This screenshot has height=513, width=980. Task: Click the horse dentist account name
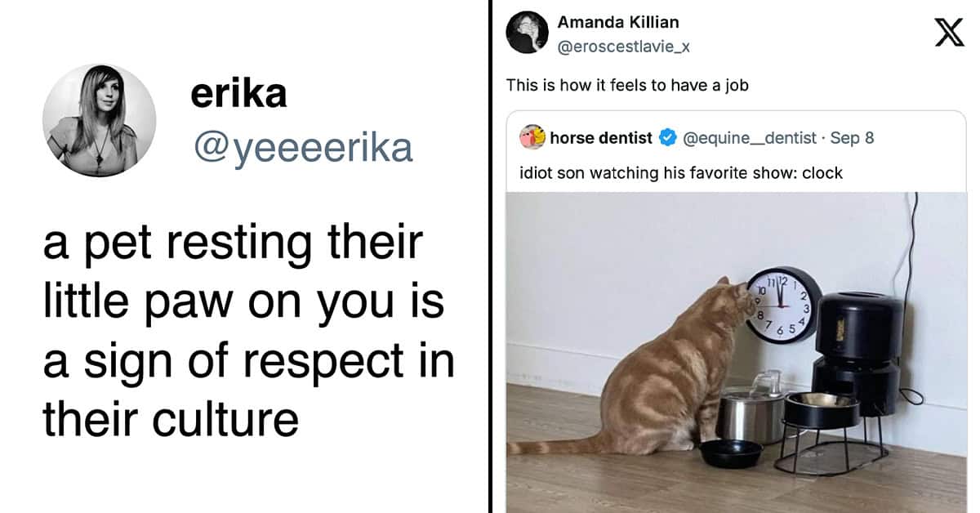(601, 138)
